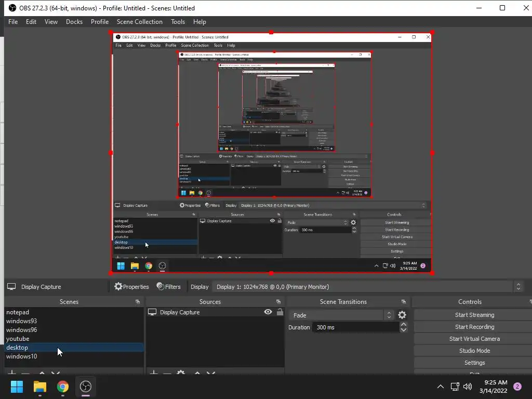Pop out the Scene Transitions dock
This screenshot has width=532, height=399.
(403, 302)
